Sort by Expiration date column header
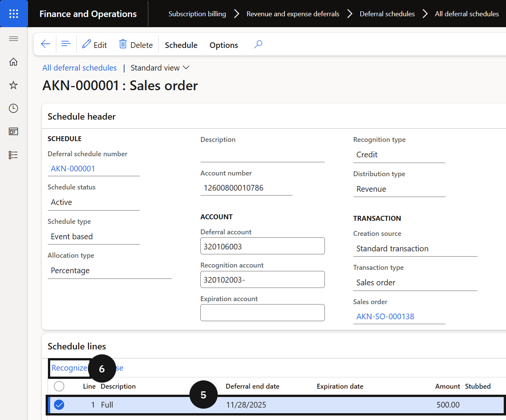Image resolution: width=506 pixels, height=420 pixels. click(x=340, y=386)
